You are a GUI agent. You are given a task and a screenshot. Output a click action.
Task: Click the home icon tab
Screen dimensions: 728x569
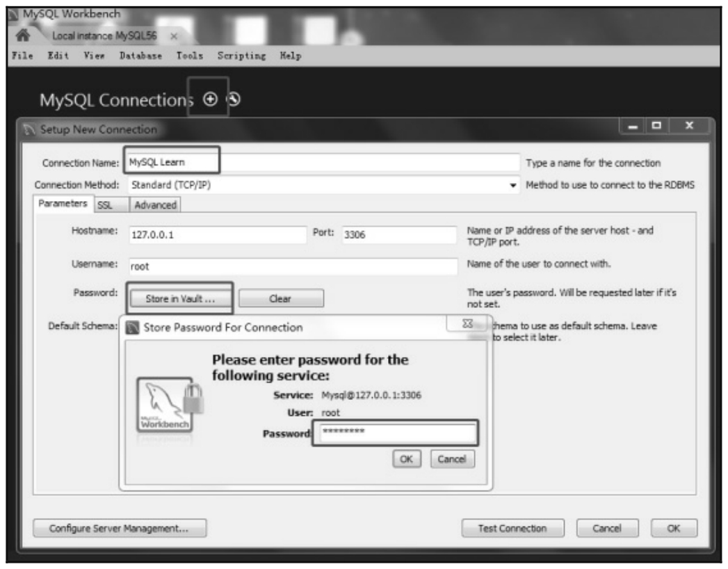pos(25,35)
